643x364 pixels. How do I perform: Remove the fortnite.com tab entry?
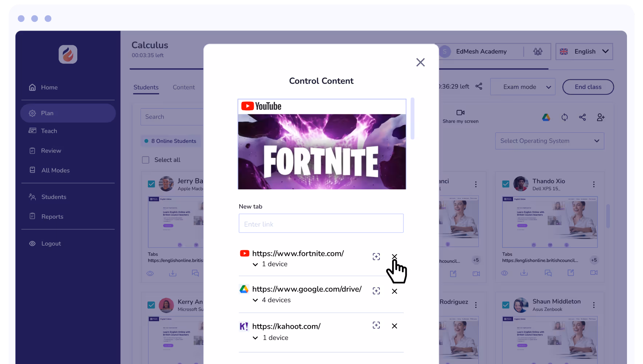click(394, 257)
